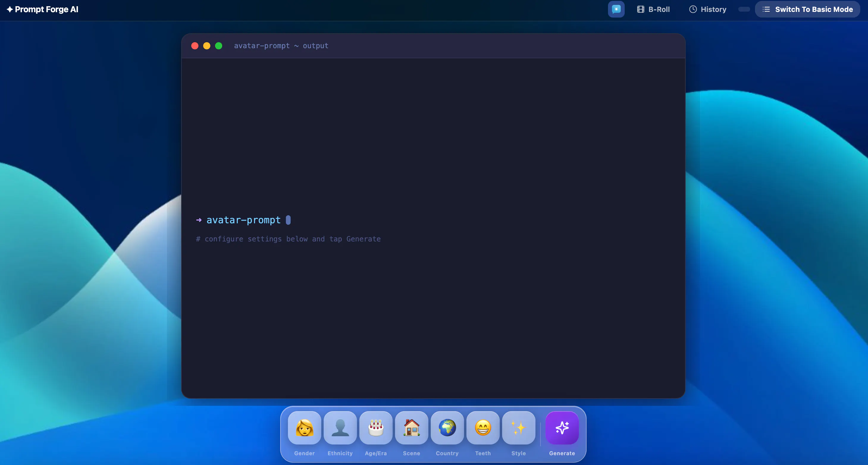The image size is (868, 465).
Task: Open the Age/Era birthday cake icon
Action: click(376, 428)
